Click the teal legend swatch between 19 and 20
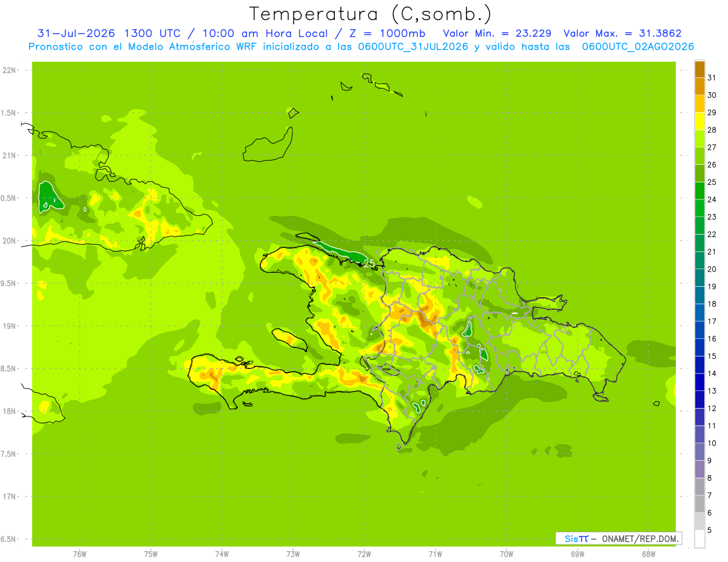Screen dimensions: 728x562 tap(699, 278)
